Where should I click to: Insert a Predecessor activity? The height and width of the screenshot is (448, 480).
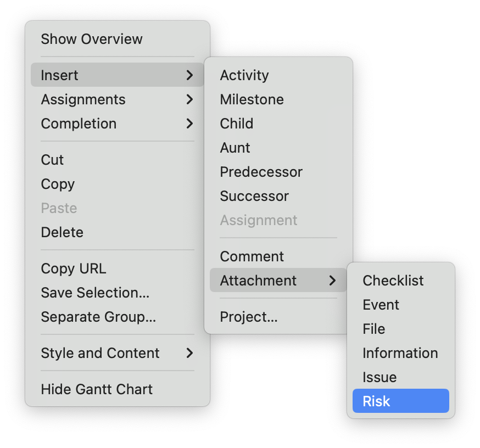(x=261, y=172)
